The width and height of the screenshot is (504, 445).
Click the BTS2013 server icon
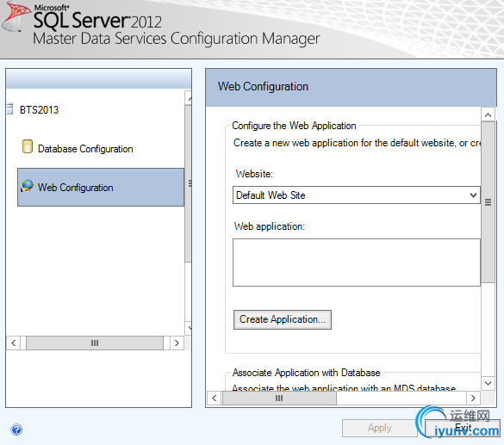coord(10,108)
